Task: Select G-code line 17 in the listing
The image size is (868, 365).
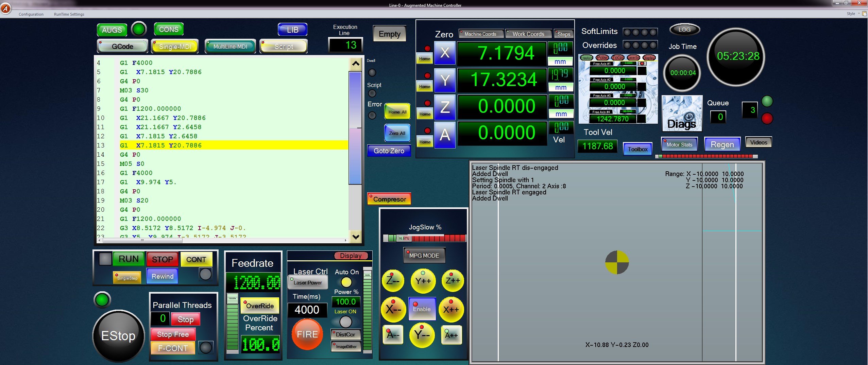Action: [148, 182]
